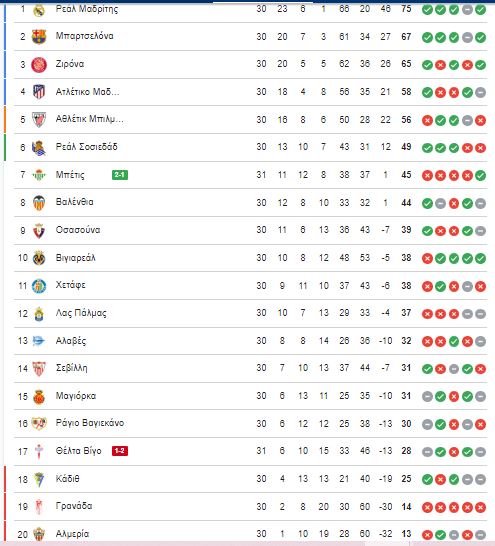Click the Cádiz club crest
495x546 pixels.
(39, 479)
